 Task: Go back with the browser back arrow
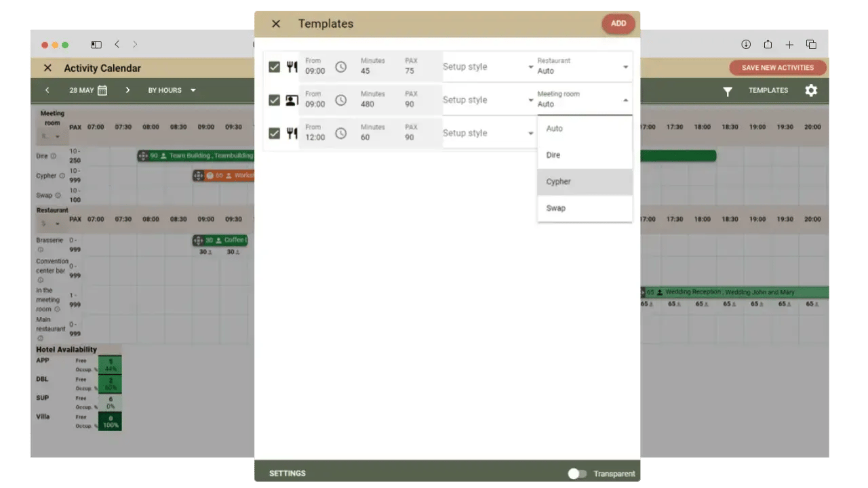(x=117, y=45)
